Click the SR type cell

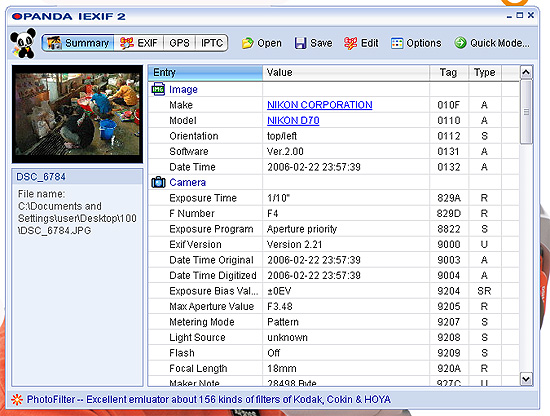[484, 291]
